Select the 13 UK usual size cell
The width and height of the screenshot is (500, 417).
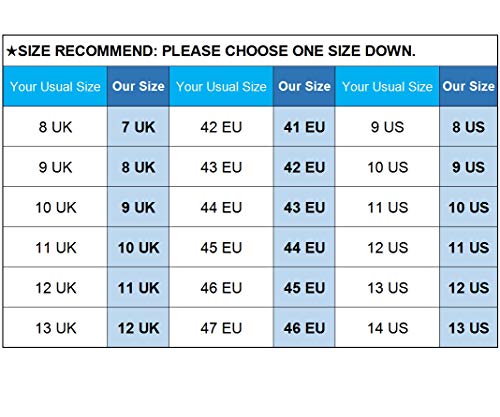[55, 328]
